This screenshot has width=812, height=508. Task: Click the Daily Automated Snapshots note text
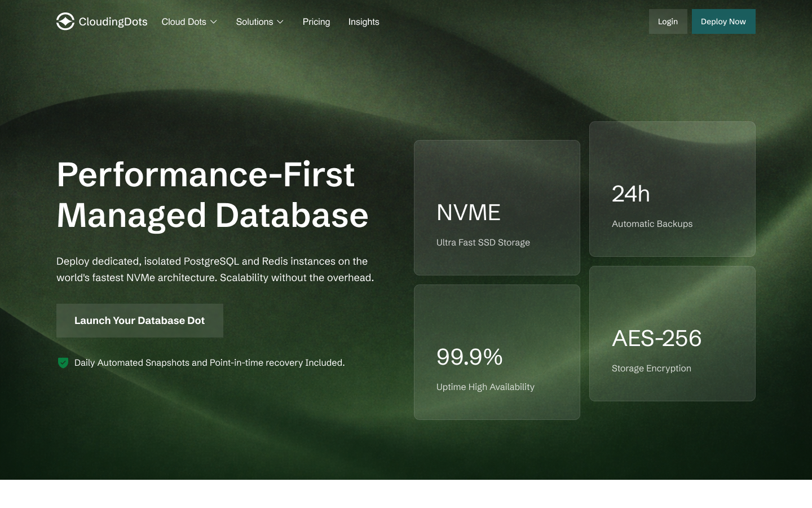(209, 362)
